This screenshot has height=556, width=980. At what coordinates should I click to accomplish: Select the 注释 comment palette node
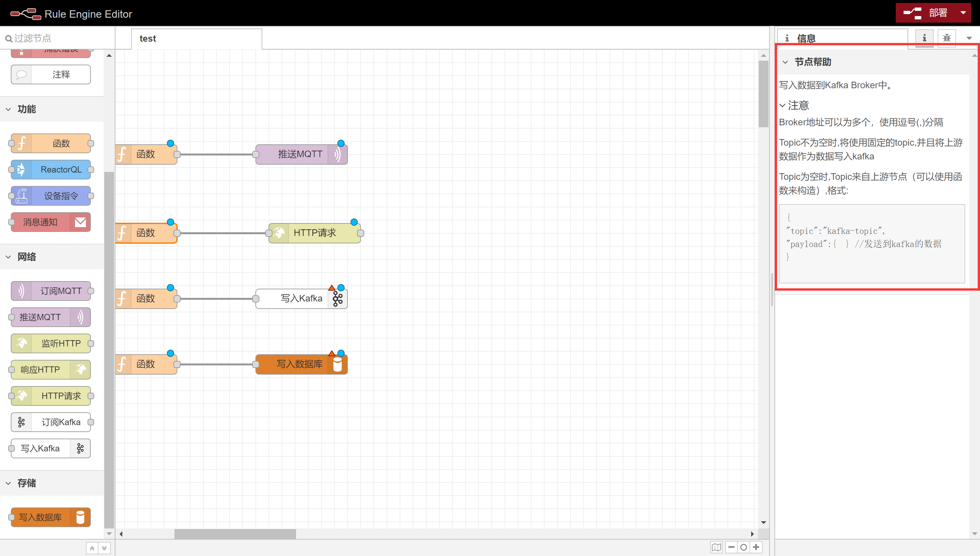click(x=51, y=74)
